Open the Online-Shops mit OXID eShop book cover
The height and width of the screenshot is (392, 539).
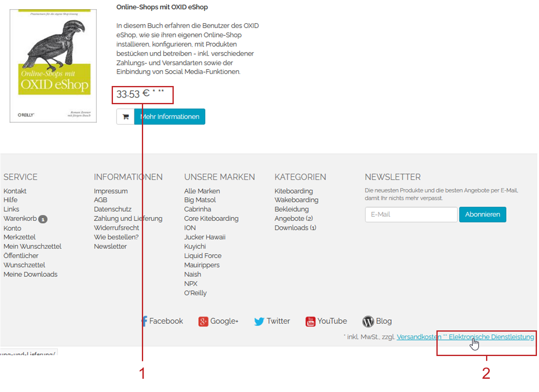[53, 66]
